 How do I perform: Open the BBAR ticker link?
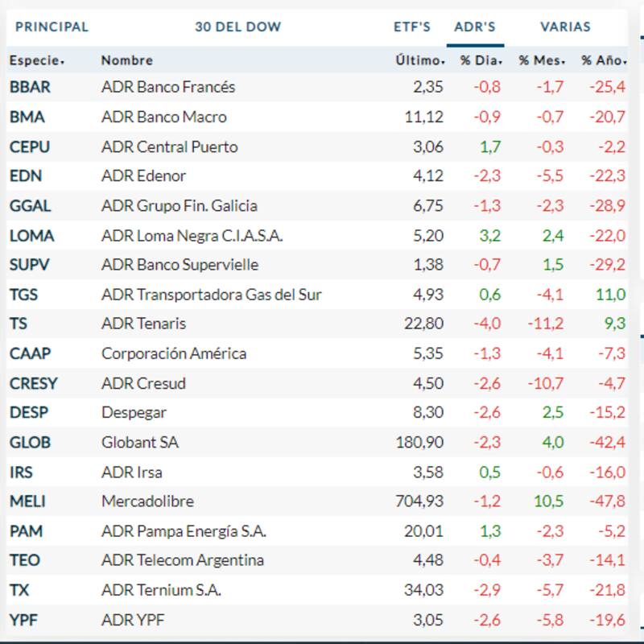click(30, 87)
